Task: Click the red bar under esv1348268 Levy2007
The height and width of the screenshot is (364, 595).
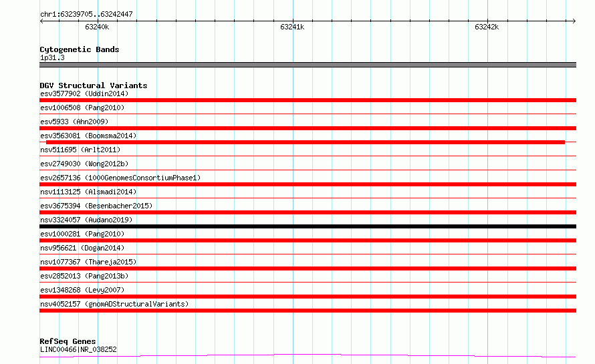Action: (308, 297)
